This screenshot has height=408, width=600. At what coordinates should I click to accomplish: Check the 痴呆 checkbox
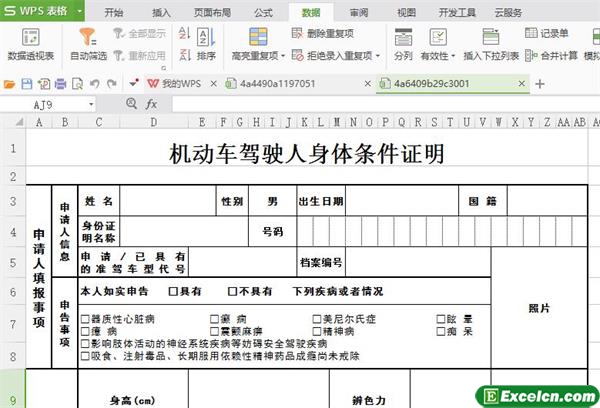pyautogui.click(x=441, y=331)
